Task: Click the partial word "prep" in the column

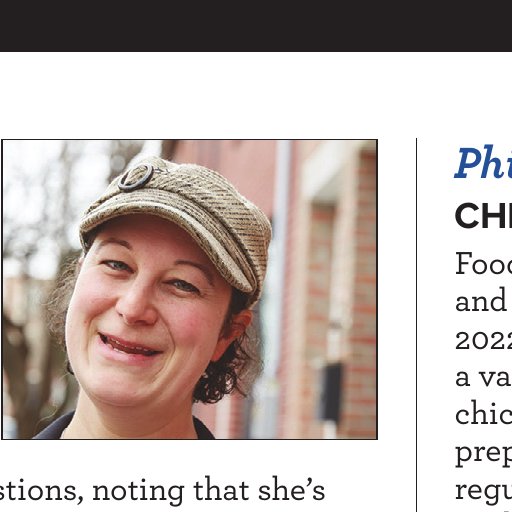Action: pos(483,454)
